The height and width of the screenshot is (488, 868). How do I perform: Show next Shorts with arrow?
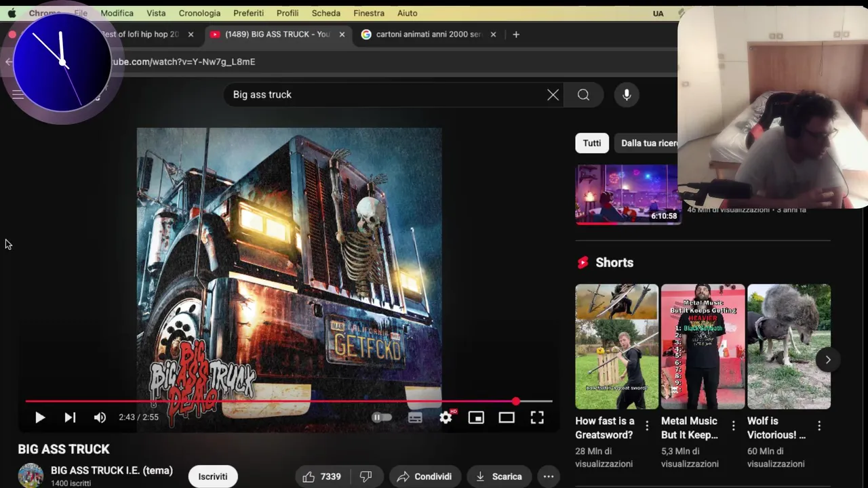click(x=827, y=360)
